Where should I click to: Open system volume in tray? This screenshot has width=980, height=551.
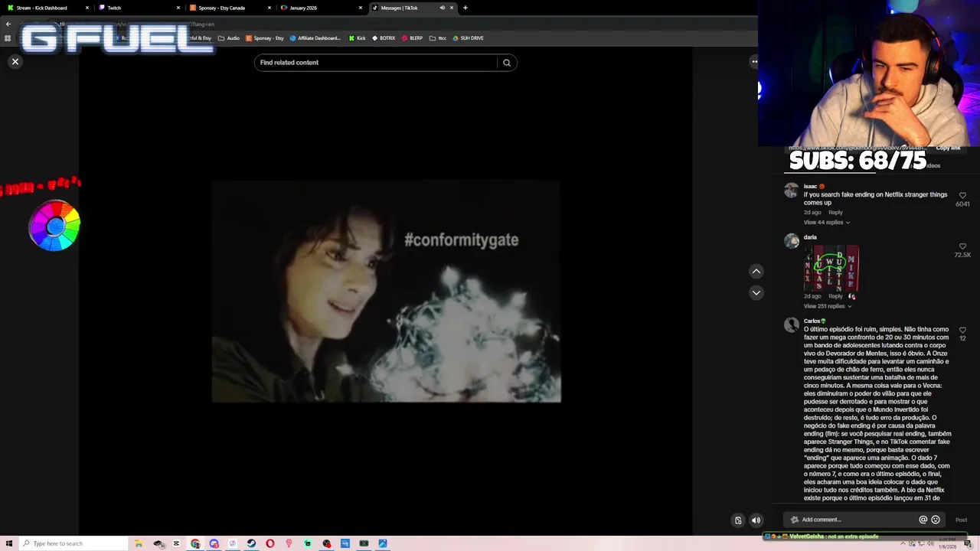tap(930, 543)
